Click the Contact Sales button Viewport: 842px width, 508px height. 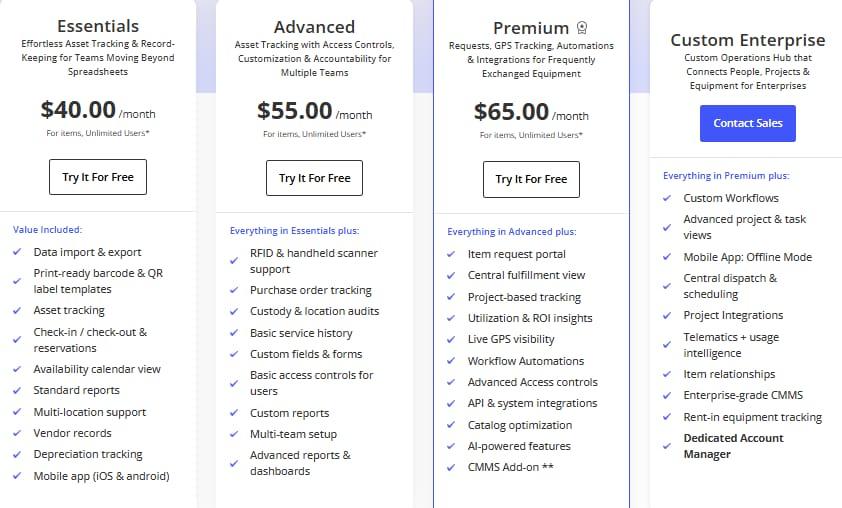point(747,123)
